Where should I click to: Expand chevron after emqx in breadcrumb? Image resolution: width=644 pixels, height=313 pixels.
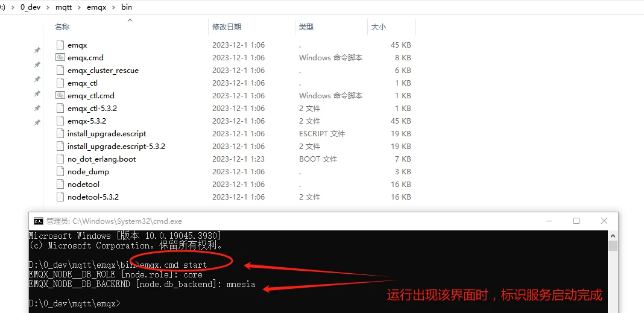point(114,7)
